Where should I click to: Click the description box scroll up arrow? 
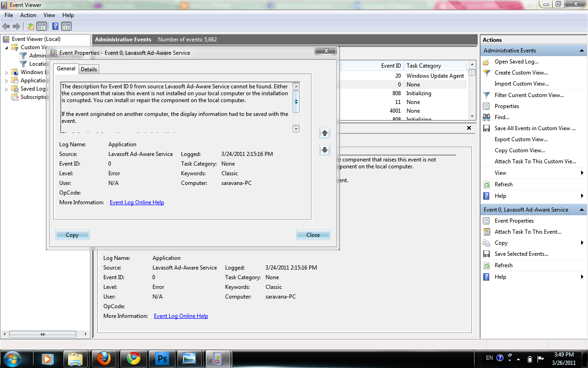pos(296,86)
